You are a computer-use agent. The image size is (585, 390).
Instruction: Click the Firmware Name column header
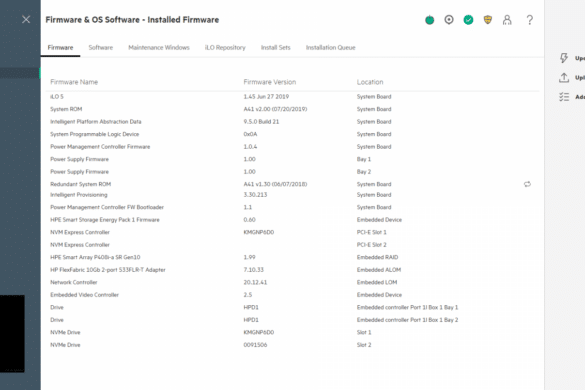point(74,82)
